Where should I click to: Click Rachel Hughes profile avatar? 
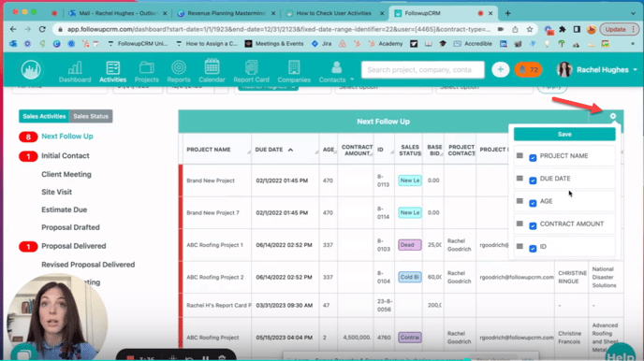(564, 70)
